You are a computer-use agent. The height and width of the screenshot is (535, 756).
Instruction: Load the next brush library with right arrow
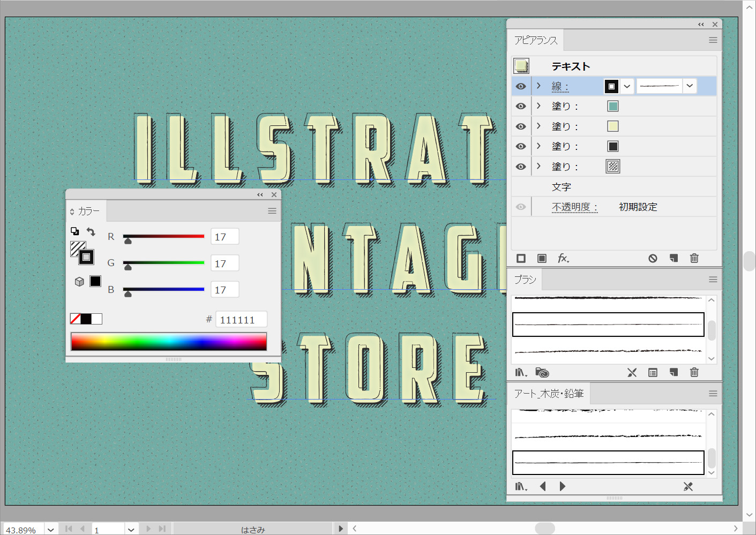point(562,486)
